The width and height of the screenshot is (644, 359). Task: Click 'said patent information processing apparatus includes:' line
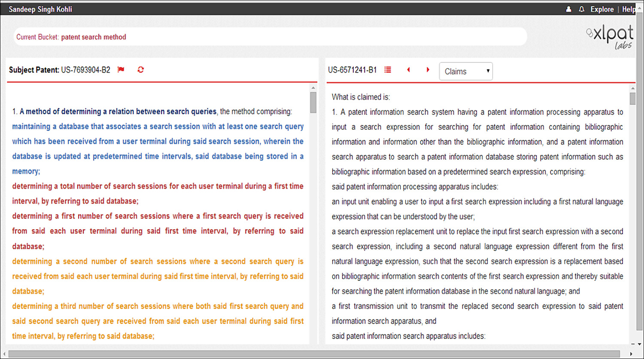tap(415, 187)
